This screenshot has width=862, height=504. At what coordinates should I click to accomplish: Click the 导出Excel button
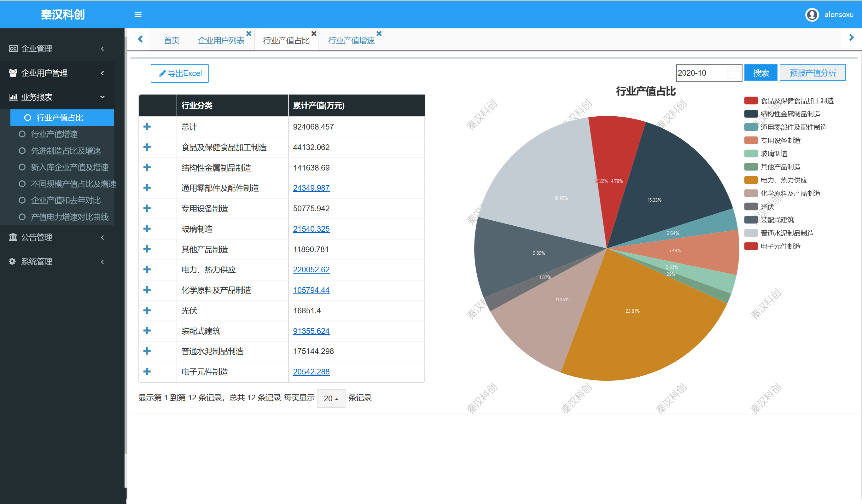click(180, 73)
